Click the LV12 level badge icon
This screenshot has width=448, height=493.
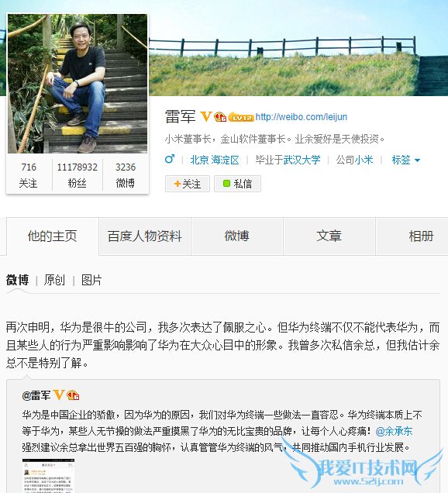(x=241, y=117)
